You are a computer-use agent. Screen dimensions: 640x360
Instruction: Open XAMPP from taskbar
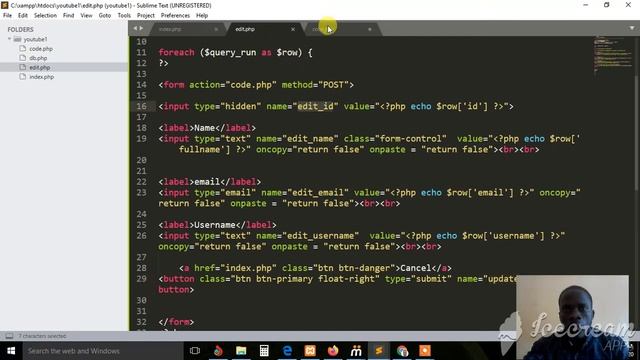click(310, 351)
